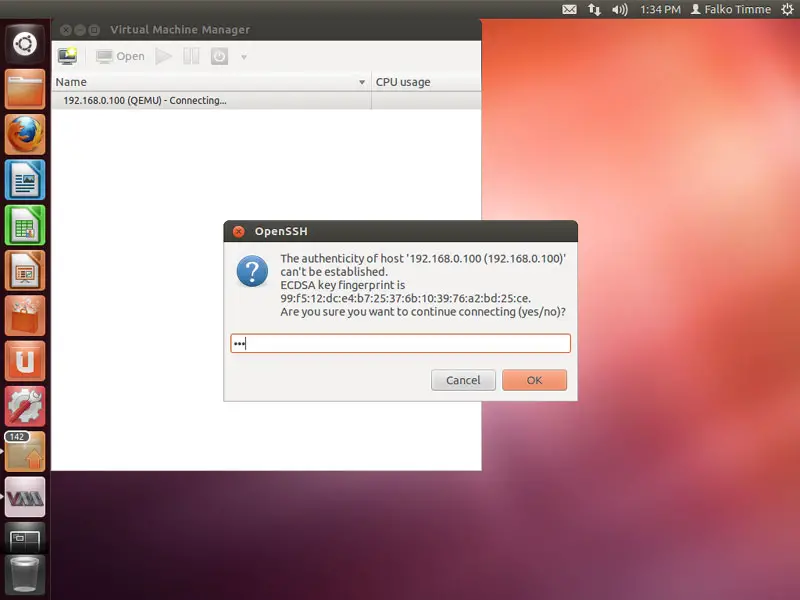Image resolution: width=800 pixels, height=600 pixels.
Task: Click the Run play toolbar icon
Action: 163,56
